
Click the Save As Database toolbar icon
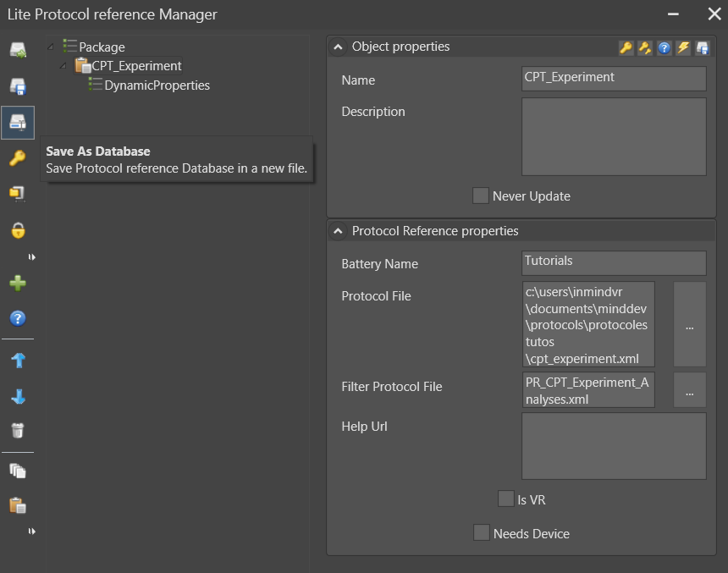[18, 123]
